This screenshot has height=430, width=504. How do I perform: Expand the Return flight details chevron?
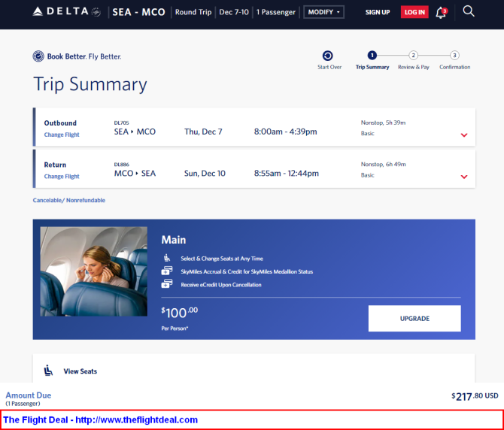(x=463, y=177)
